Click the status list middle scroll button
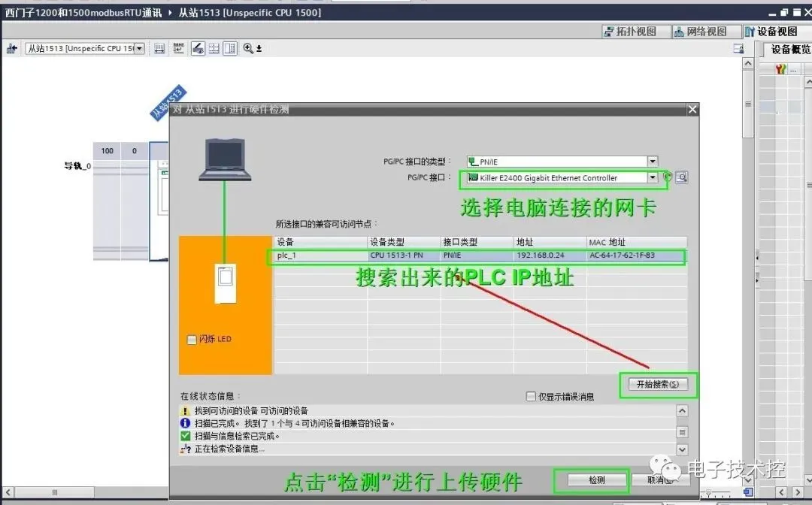This screenshot has height=505, width=812. 683,431
